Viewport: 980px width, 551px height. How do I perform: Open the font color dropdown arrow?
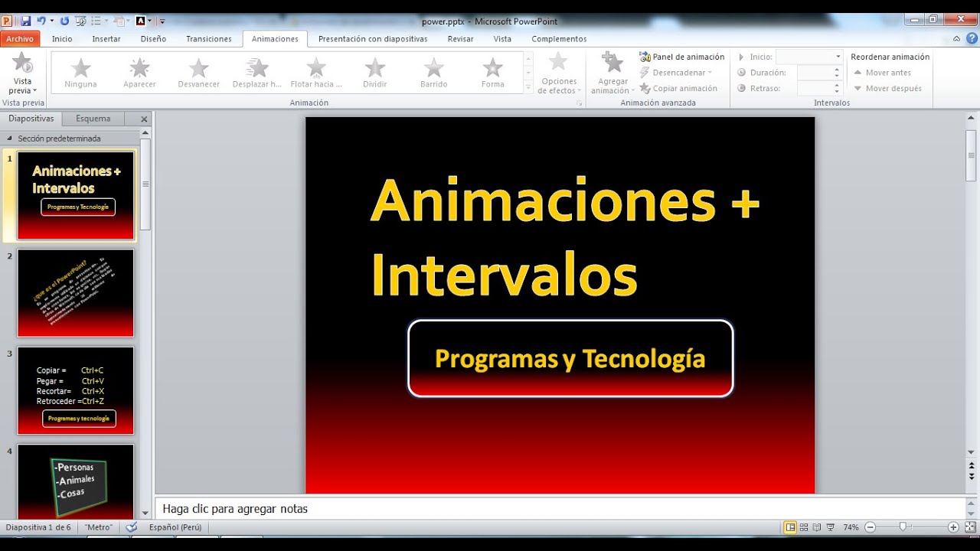coord(150,21)
